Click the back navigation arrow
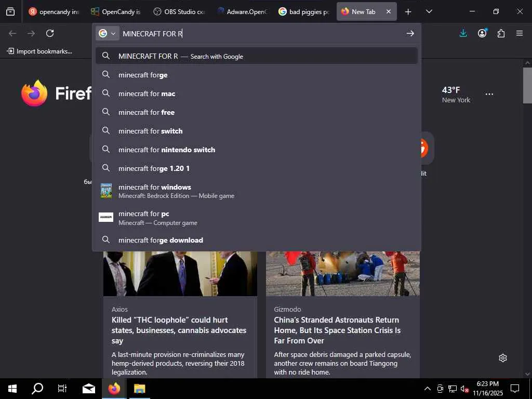 pos(12,33)
